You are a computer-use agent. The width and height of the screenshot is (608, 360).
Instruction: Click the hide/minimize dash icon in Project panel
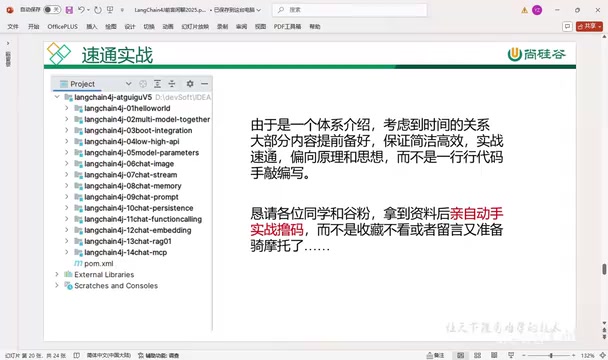click(204, 84)
